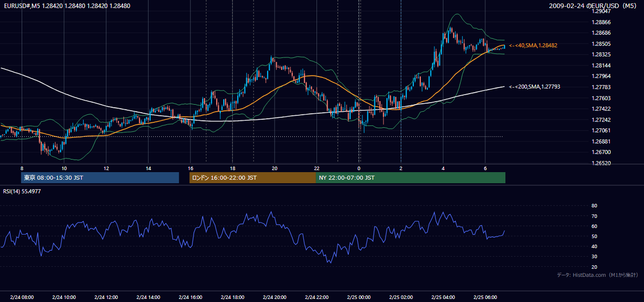644x302 pixels.
Task: Click price axis label 1.27061
Action: (x=601, y=130)
